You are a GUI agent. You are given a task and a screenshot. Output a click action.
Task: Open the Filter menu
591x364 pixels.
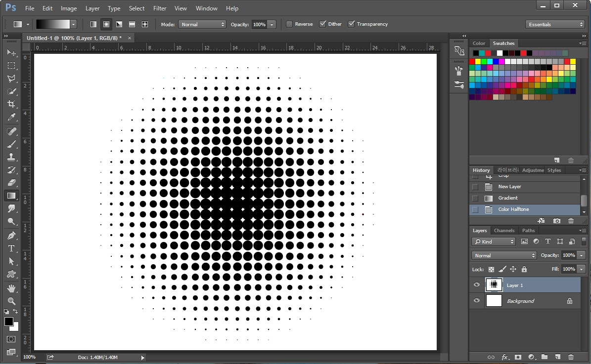click(160, 8)
